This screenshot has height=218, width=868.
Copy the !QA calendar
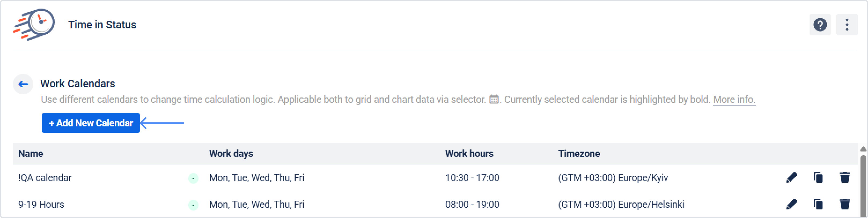pos(818,177)
